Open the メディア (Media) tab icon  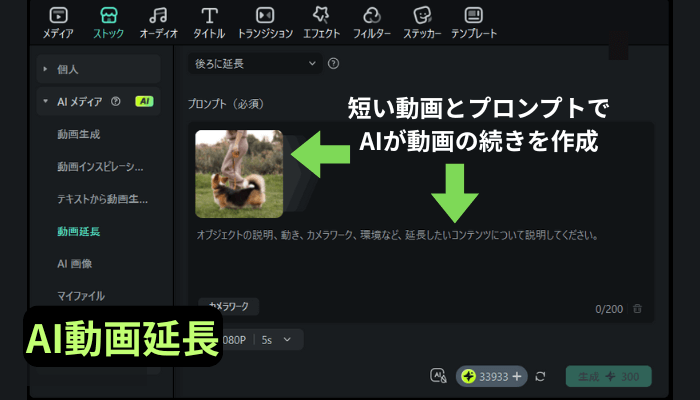(x=58, y=16)
